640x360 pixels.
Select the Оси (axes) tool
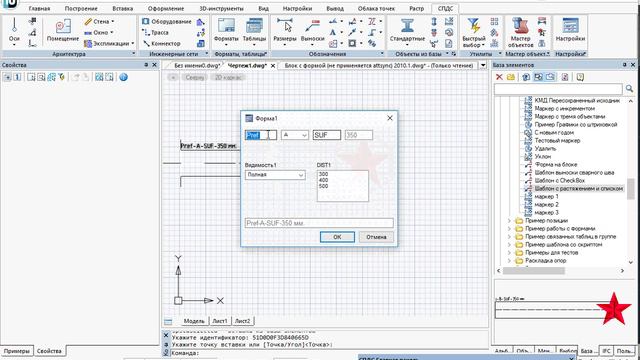[x=14, y=30]
